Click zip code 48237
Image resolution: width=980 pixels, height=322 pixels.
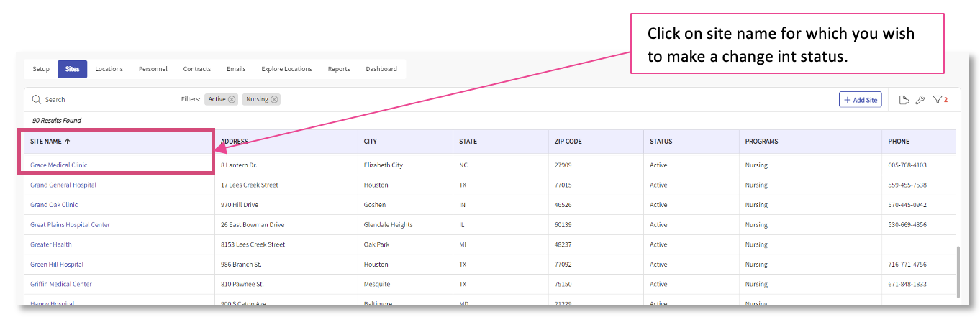(x=563, y=244)
